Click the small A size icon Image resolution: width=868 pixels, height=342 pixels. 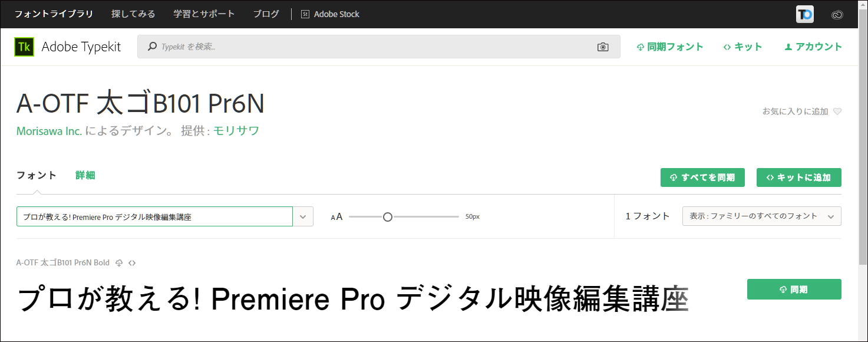[x=333, y=218]
